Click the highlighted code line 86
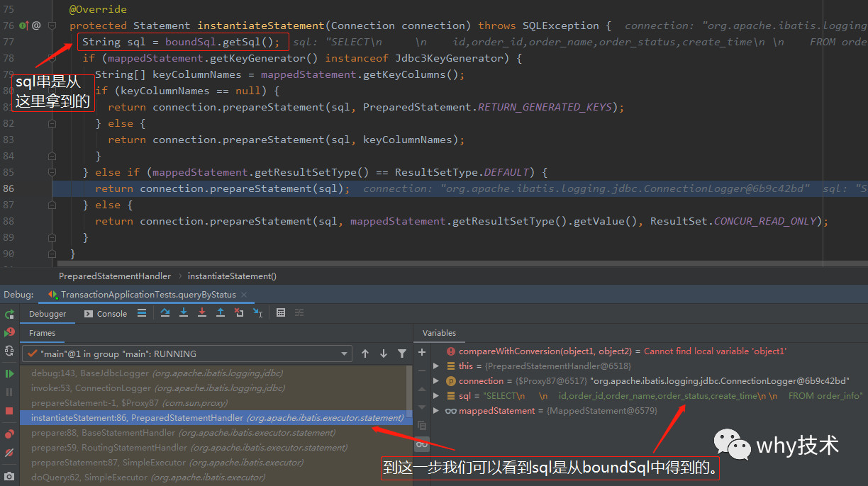Image resolution: width=868 pixels, height=486 pixels. (461, 188)
